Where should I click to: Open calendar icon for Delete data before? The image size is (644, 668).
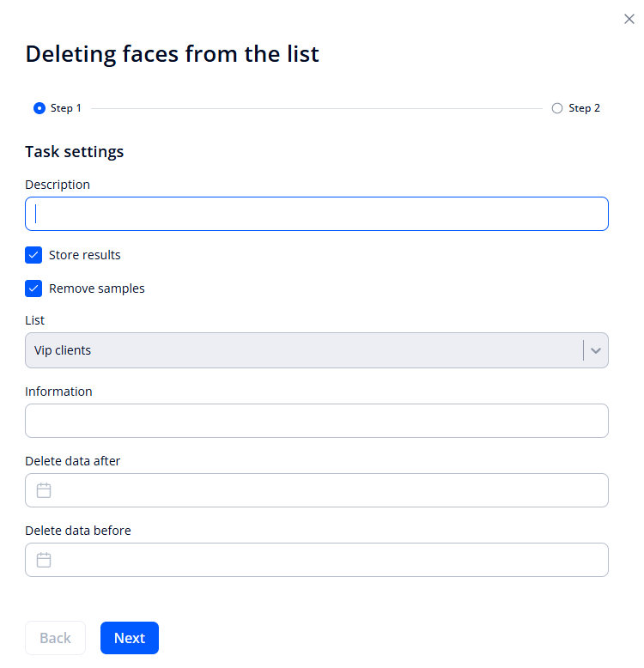pos(44,560)
